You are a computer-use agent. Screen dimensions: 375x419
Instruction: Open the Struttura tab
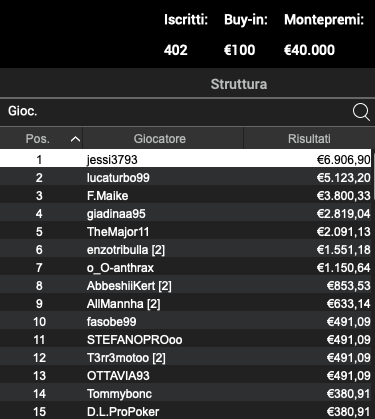[239, 84]
